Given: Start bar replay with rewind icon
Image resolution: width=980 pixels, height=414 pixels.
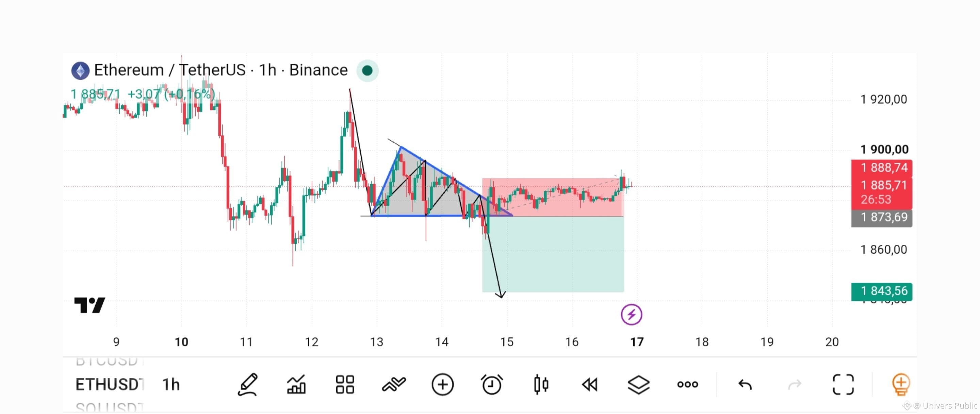Looking at the screenshot, I should (x=590, y=384).
